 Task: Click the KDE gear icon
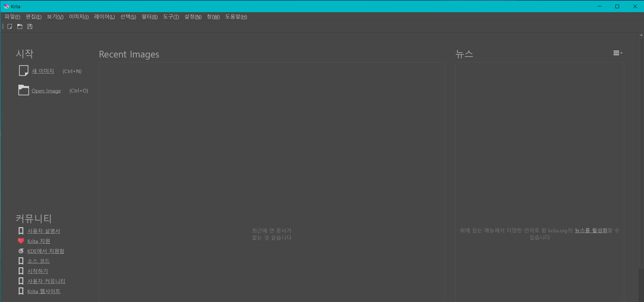pyautogui.click(x=21, y=251)
